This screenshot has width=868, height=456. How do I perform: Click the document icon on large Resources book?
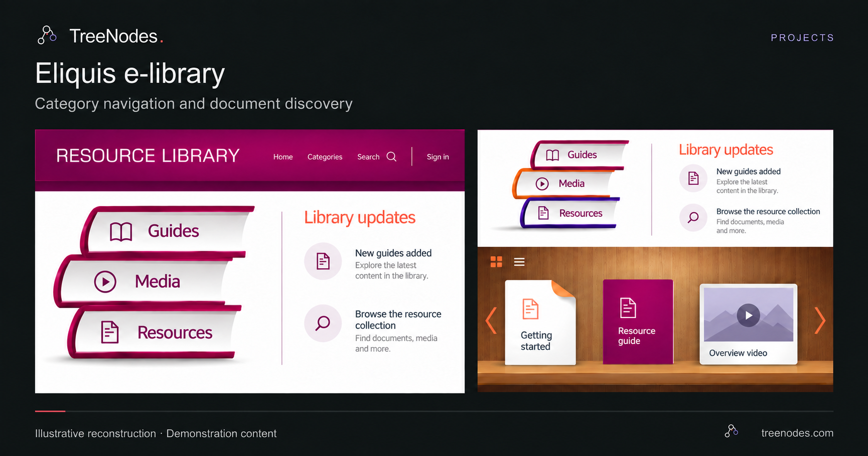[110, 332]
